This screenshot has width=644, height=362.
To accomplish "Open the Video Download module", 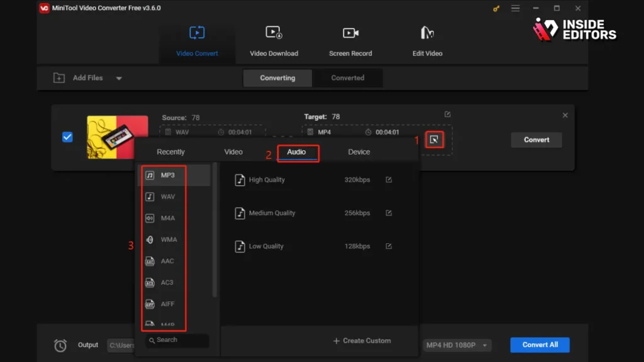I will [x=274, y=41].
